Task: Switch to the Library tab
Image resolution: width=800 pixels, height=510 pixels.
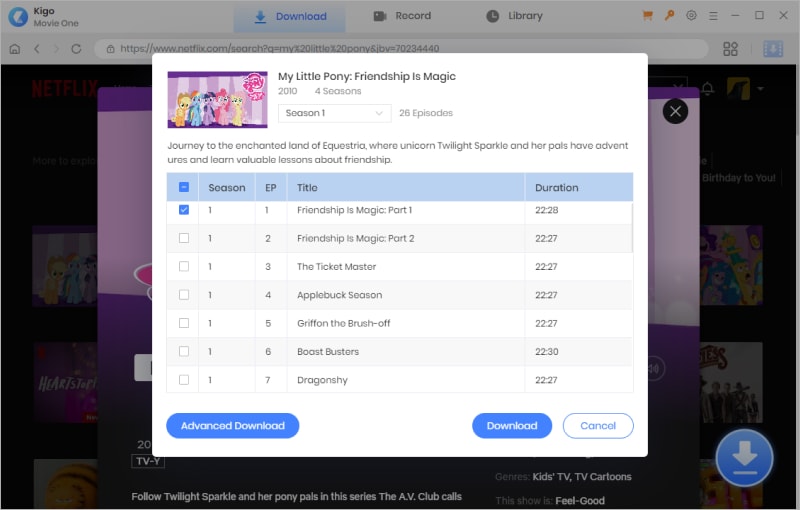Action: [x=514, y=16]
